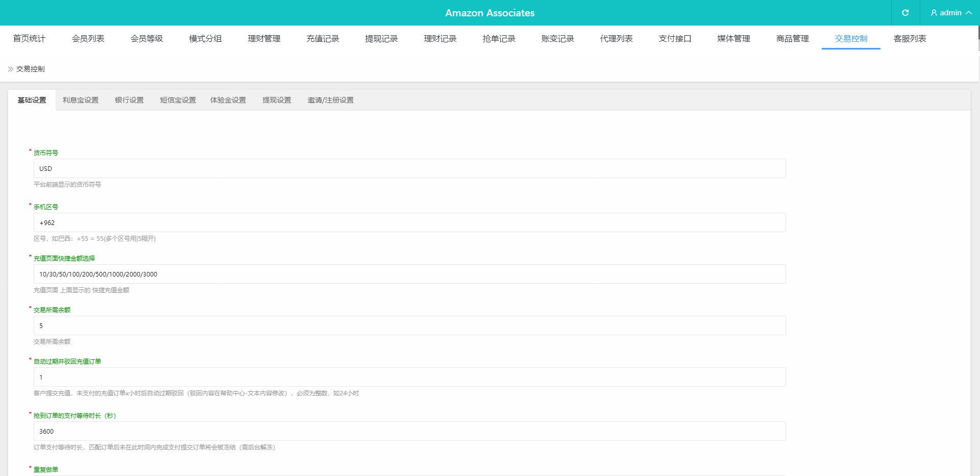Open the 充值记录 navigation item
Viewport: 980px width, 476px height.
coord(323,39)
